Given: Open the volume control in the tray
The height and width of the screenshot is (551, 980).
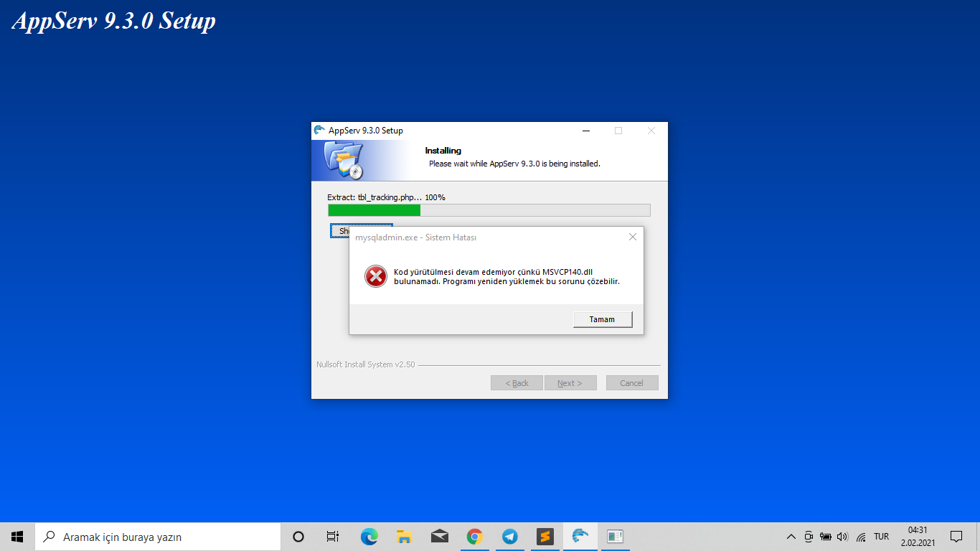Looking at the screenshot, I should coord(842,537).
